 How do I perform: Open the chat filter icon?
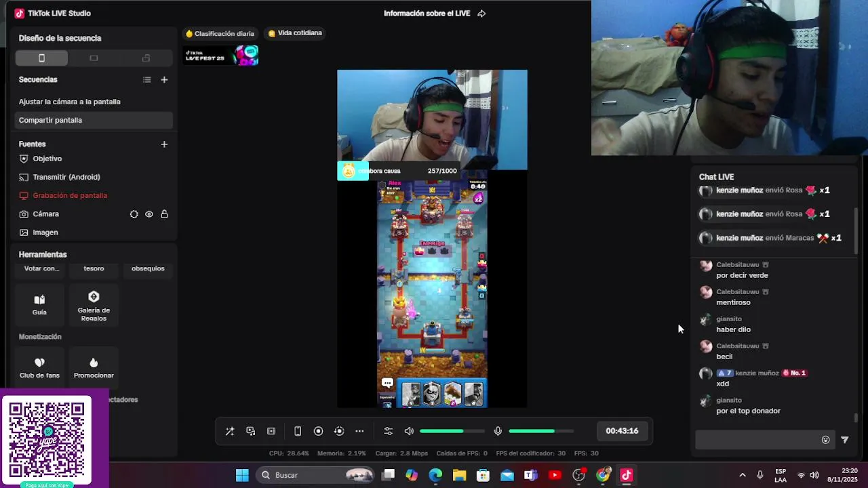pos(845,440)
